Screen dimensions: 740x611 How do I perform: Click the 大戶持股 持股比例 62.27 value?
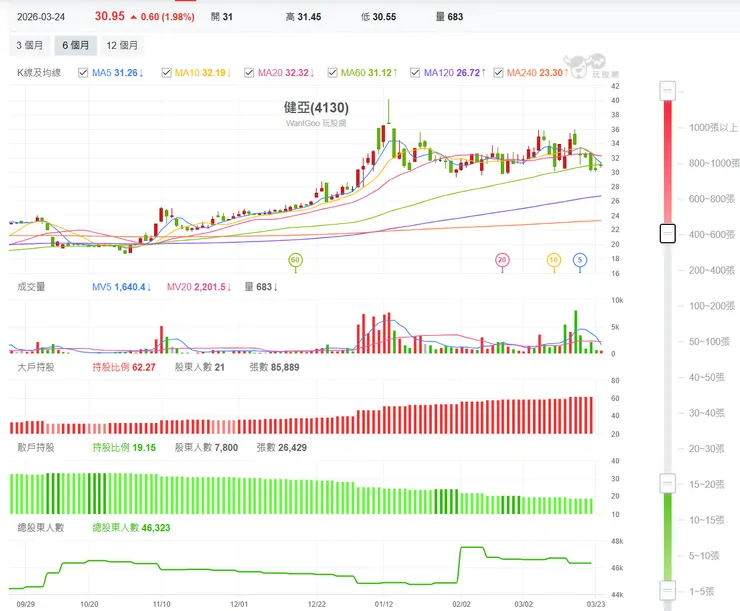tap(124, 367)
